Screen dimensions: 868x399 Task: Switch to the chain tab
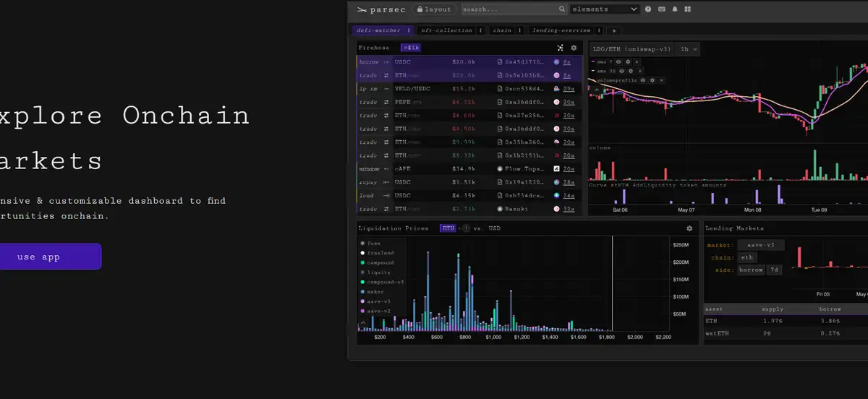(502, 30)
